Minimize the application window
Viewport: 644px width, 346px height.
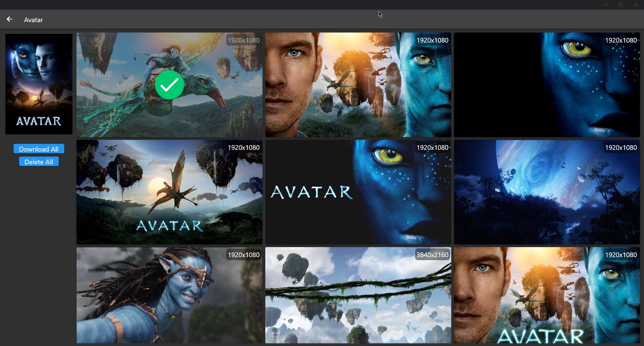click(x=605, y=5)
